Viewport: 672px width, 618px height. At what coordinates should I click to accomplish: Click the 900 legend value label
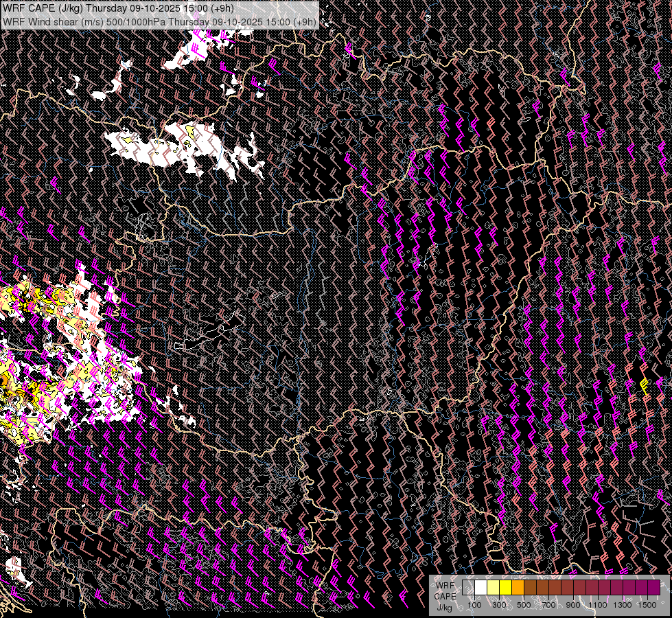pos(573,605)
